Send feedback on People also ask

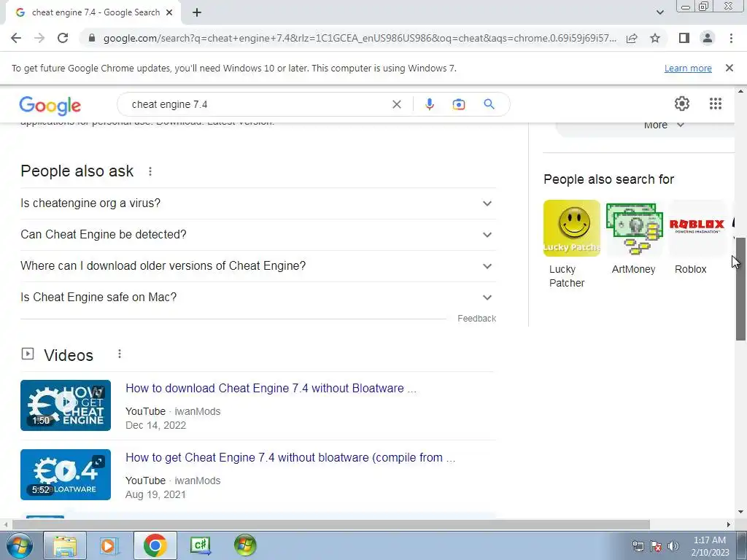click(476, 319)
